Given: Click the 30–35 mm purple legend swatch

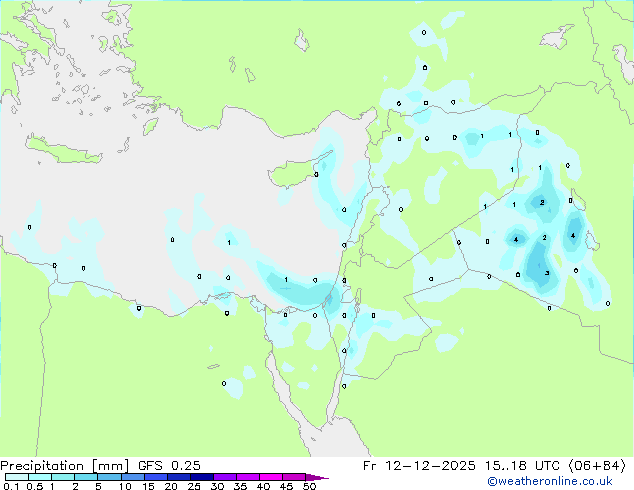Looking at the screenshot, I should tap(224, 477).
